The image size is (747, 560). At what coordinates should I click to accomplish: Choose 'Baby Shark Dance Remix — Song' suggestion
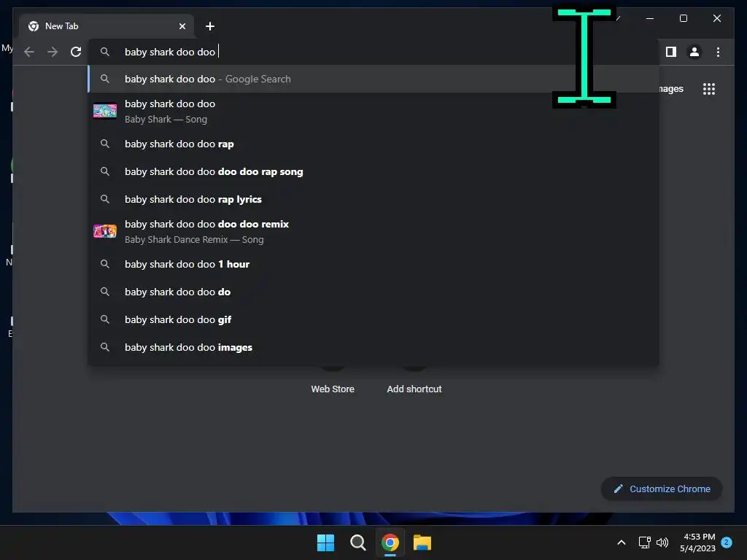coord(373,231)
